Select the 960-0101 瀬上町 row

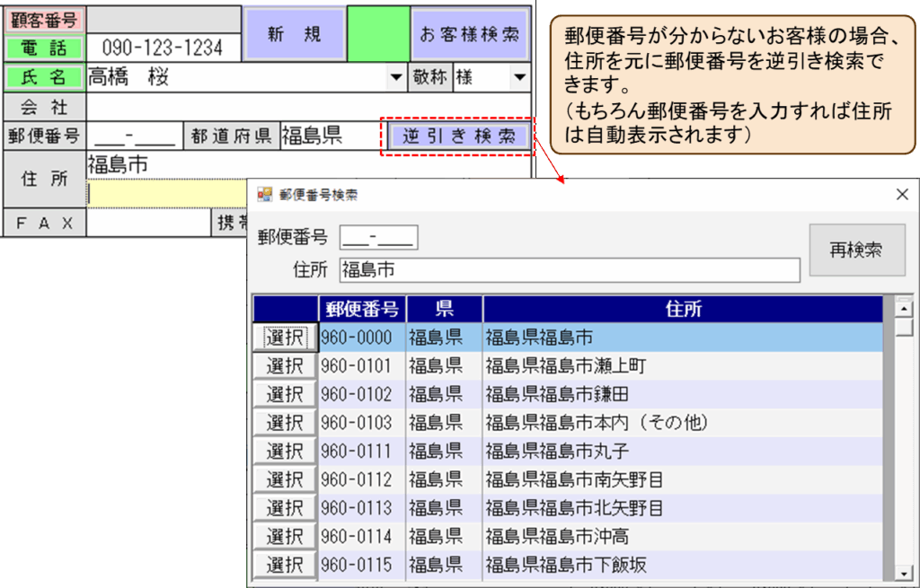[x=285, y=366]
